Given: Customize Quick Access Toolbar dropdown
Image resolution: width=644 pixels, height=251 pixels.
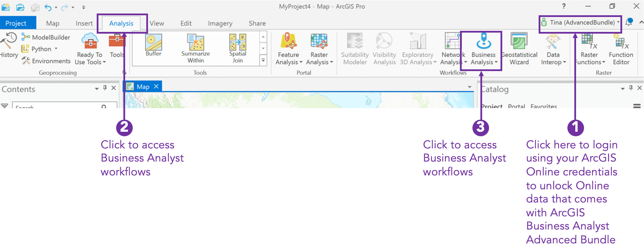Looking at the screenshot, I should [84, 7].
